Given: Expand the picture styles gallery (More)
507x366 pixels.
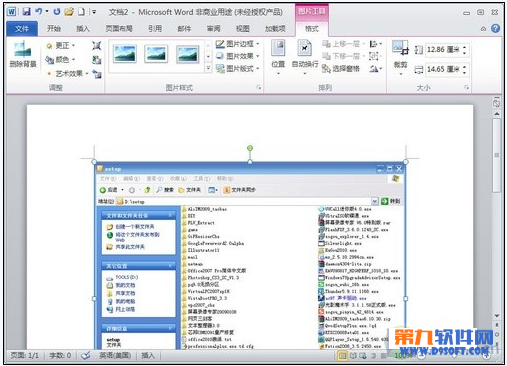Looking at the screenshot, I should point(208,68).
